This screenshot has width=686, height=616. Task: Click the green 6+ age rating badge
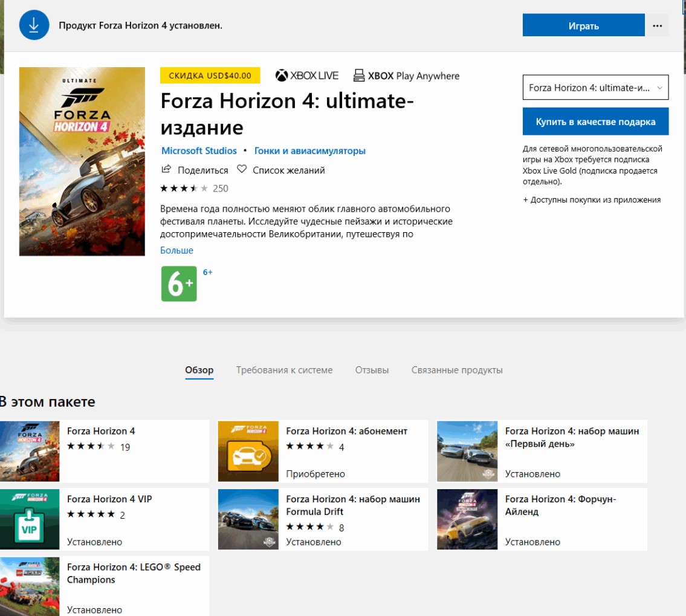click(x=179, y=284)
